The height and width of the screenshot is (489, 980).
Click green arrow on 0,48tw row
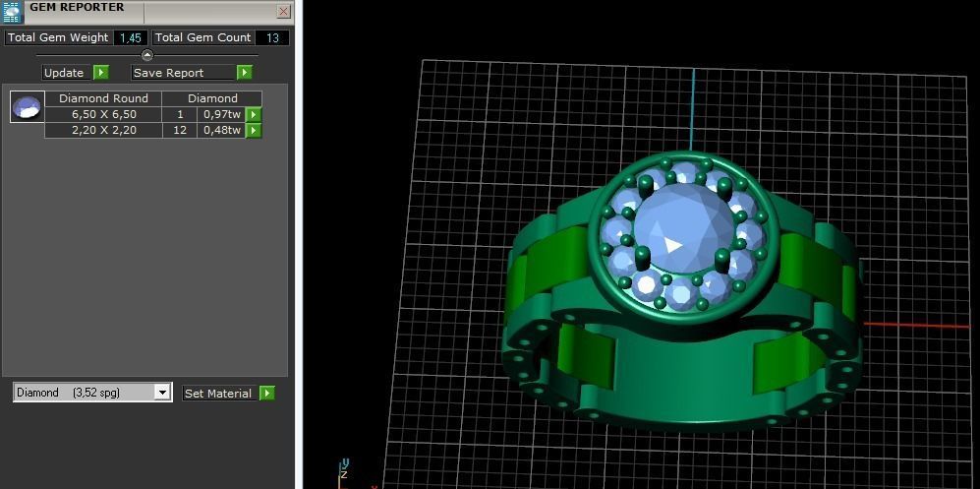coord(254,131)
